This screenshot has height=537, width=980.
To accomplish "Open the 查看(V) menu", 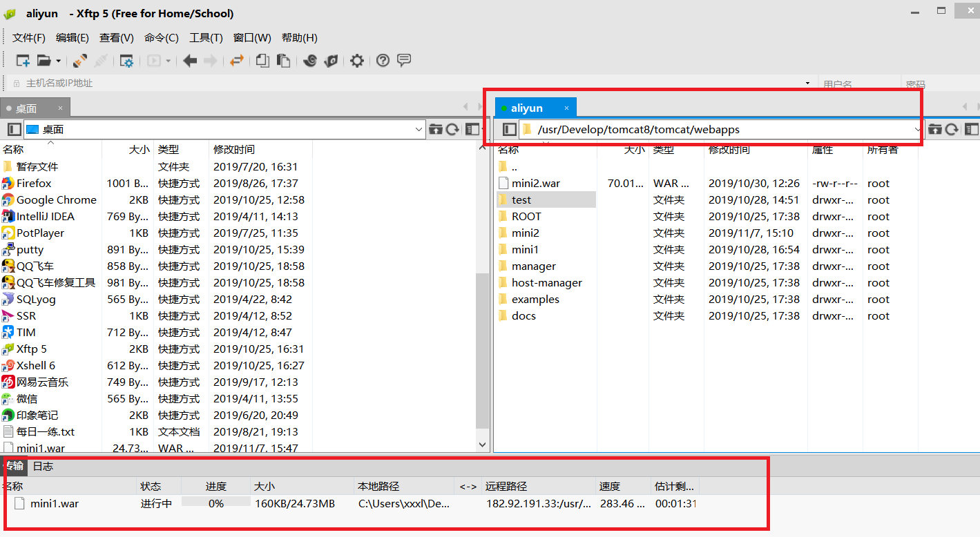I will (x=117, y=38).
